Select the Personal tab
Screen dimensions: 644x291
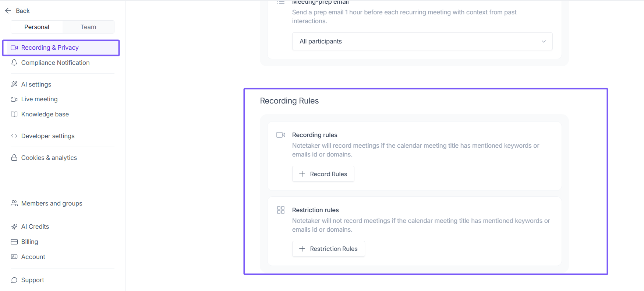click(37, 27)
